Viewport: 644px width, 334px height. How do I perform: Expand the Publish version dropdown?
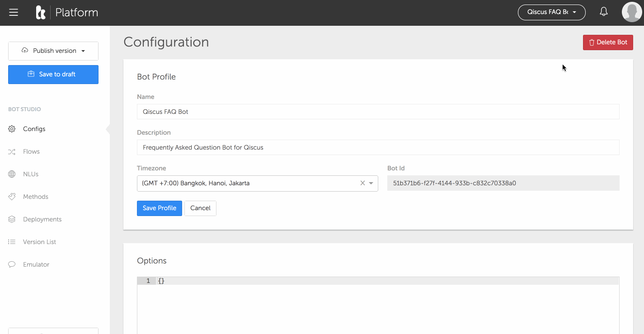point(53,51)
